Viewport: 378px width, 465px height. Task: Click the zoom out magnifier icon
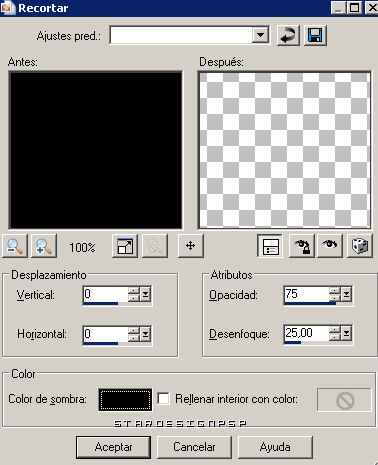pyautogui.click(x=15, y=246)
